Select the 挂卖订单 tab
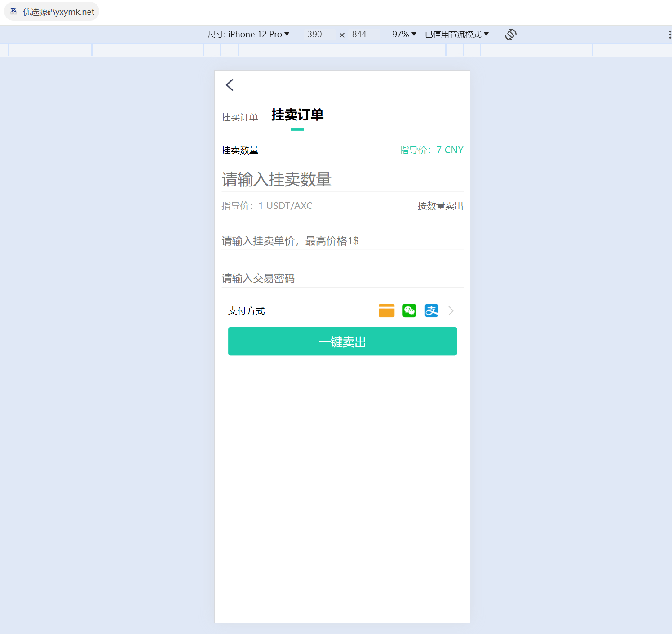This screenshot has height=634, width=672. [x=297, y=115]
